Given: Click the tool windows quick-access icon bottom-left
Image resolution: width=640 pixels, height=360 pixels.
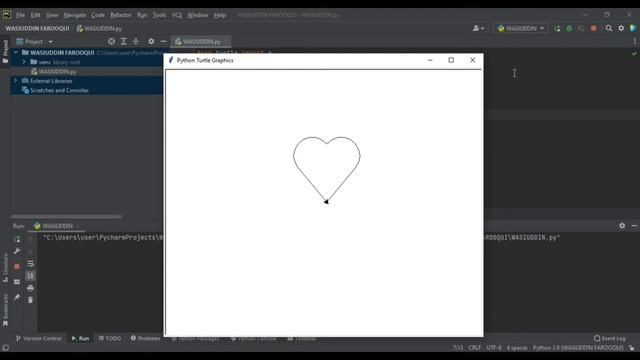Looking at the screenshot, I should coord(5,348).
